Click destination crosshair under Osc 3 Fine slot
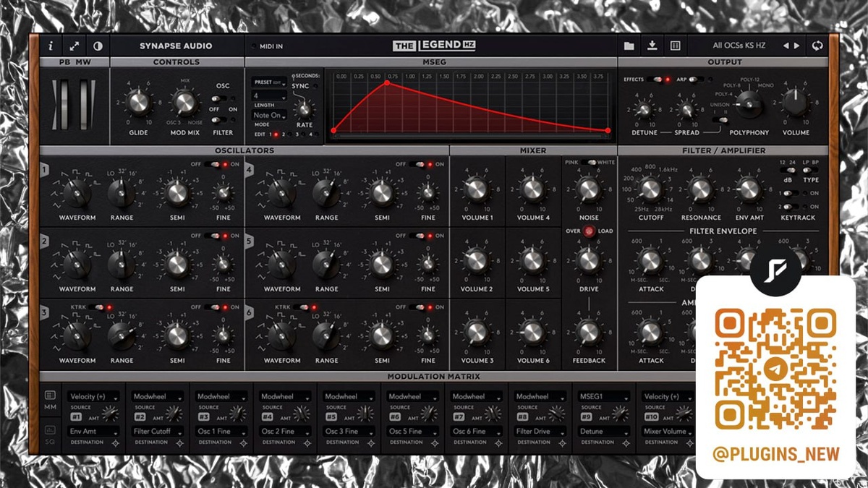The image size is (868, 488). coord(370,442)
